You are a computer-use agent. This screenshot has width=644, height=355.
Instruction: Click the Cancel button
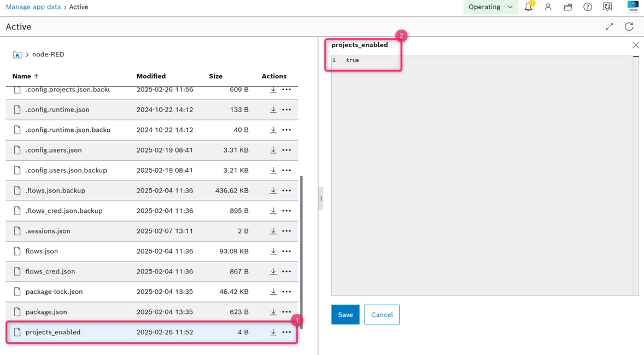click(x=382, y=315)
